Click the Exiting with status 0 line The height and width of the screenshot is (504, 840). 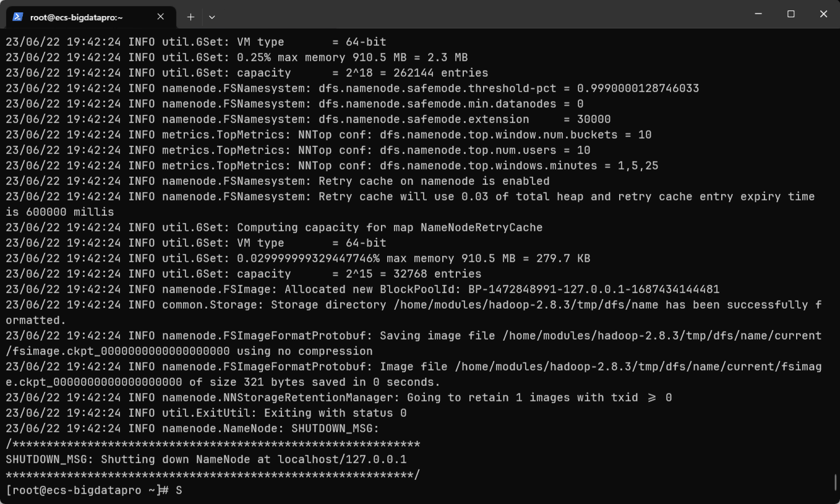[x=206, y=413]
